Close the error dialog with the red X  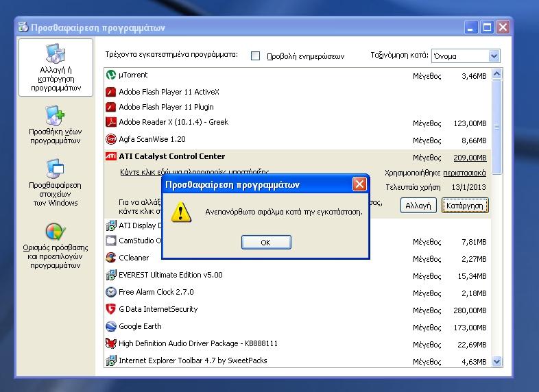click(359, 184)
